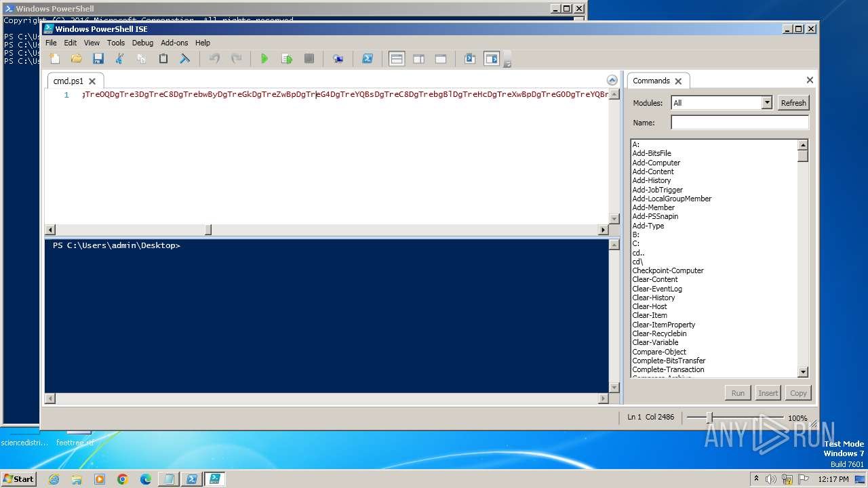Open a script using folder icon
Image resolution: width=868 pixels, height=488 pixels.
pyautogui.click(x=77, y=59)
